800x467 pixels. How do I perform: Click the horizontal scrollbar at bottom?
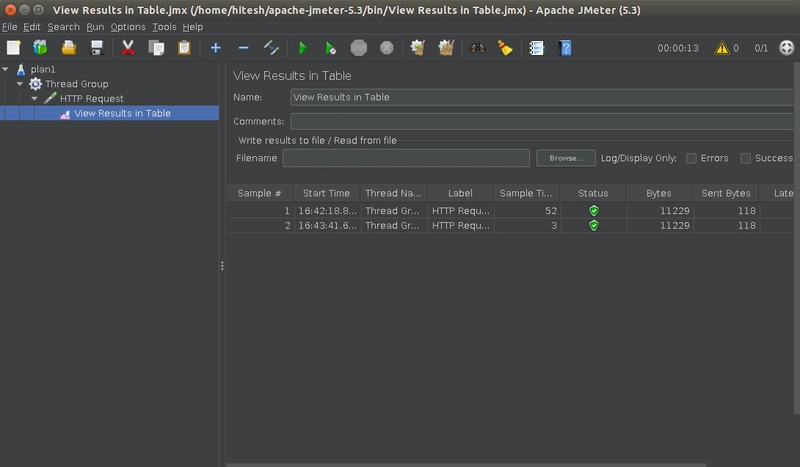(x=466, y=464)
